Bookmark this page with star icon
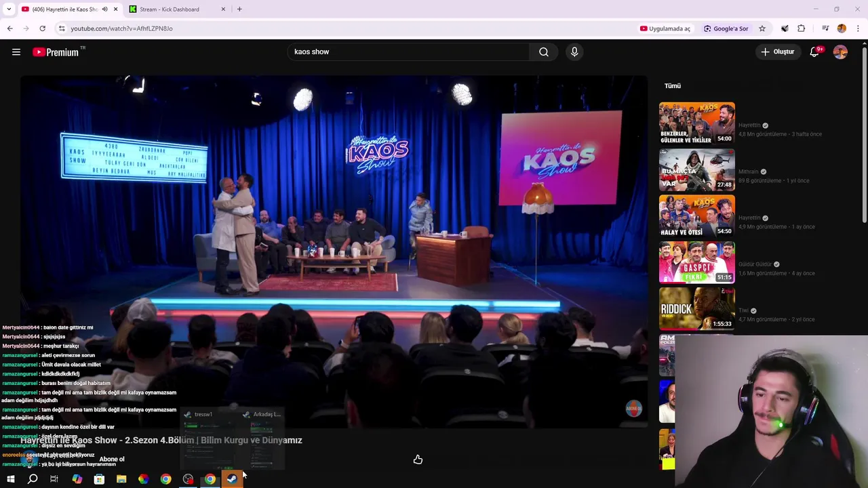 (762, 28)
